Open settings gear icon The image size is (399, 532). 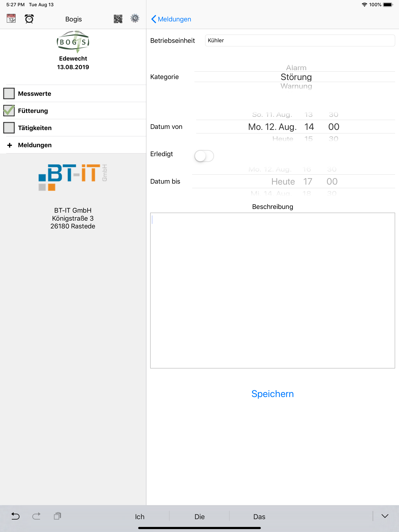pos(135,18)
